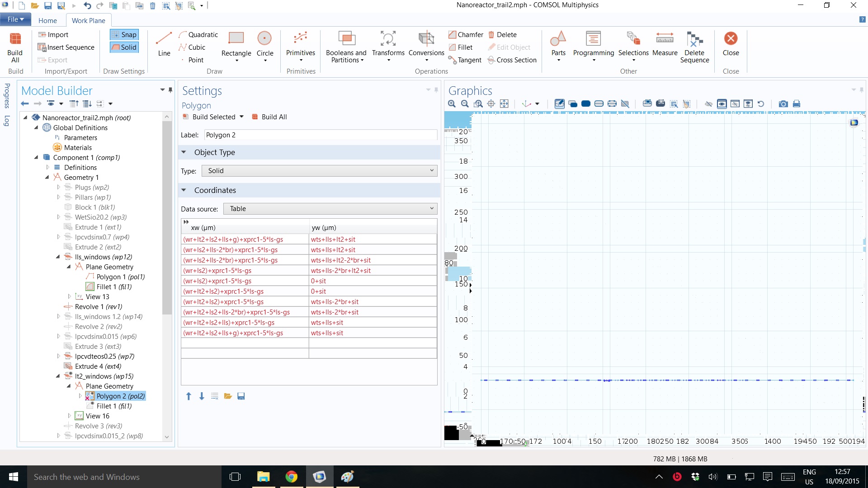The height and width of the screenshot is (488, 868).
Task: Open the File menu
Action: [15, 19]
